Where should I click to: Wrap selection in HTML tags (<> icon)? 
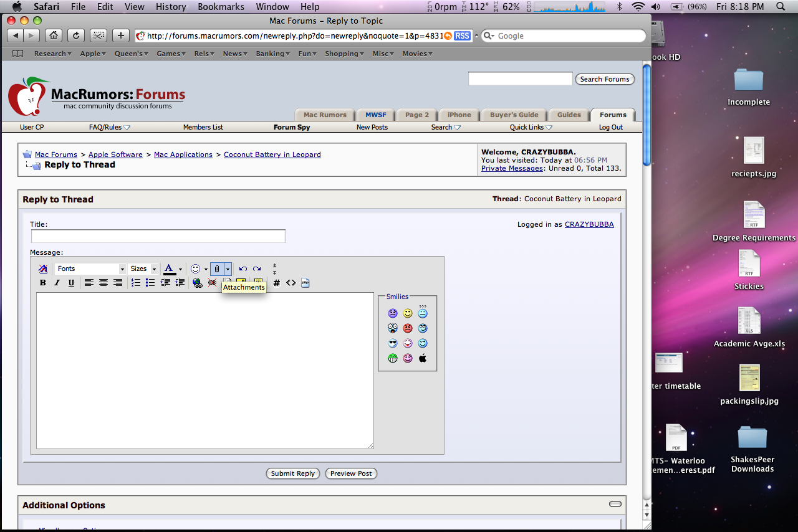coord(291,283)
